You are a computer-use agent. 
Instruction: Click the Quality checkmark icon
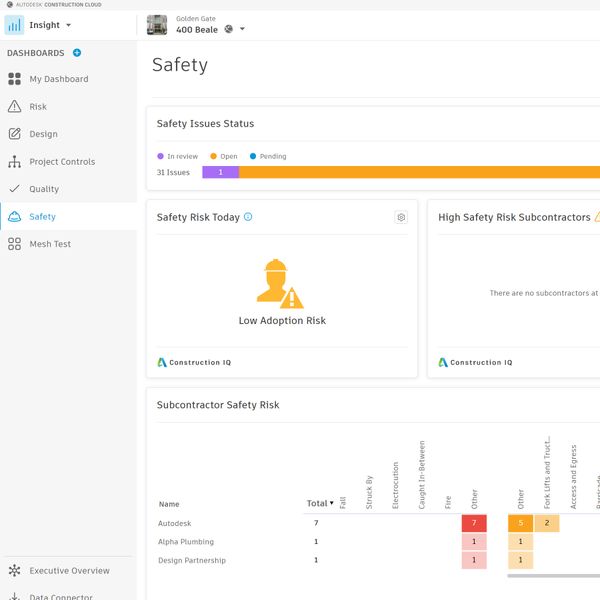pyautogui.click(x=14, y=189)
